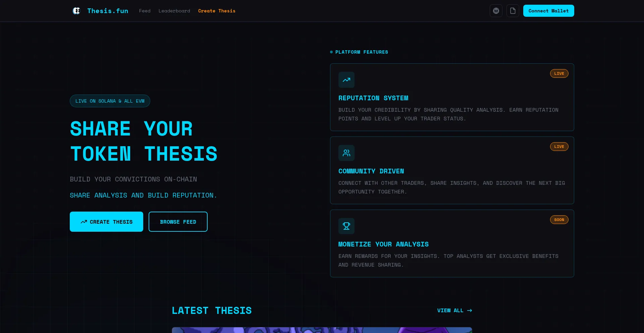Open the Feed nav item

[x=145, y=11]
